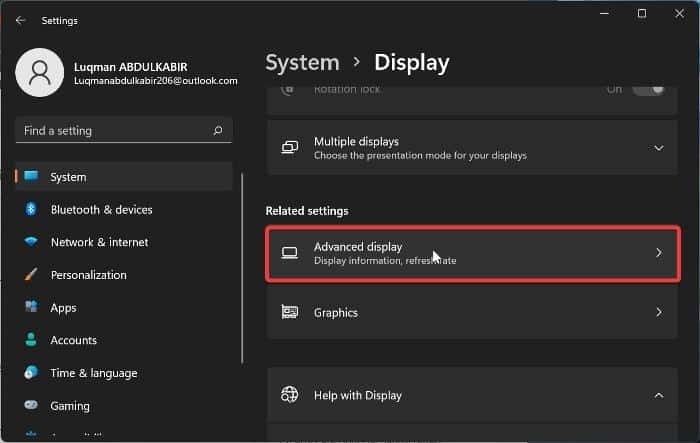The height and width of the screenshot is (443, 700).
Task: Click 'Choose the presentation mode' description text
Action: [x=420, y=155]
